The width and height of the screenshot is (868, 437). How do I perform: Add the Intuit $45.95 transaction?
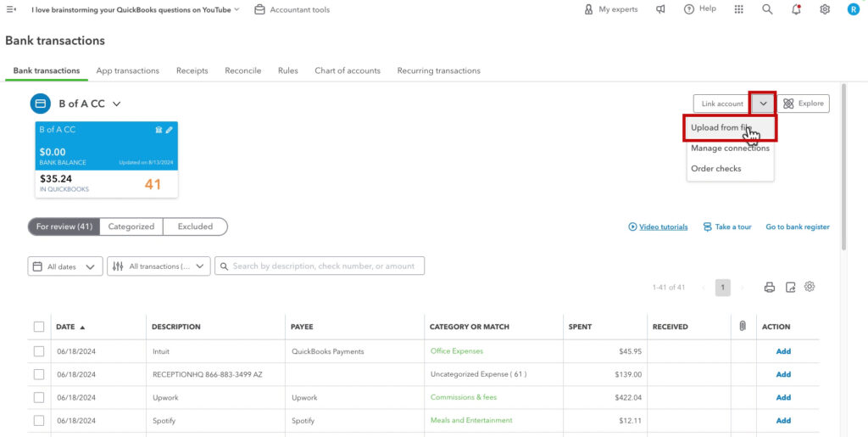click(783, 351)
